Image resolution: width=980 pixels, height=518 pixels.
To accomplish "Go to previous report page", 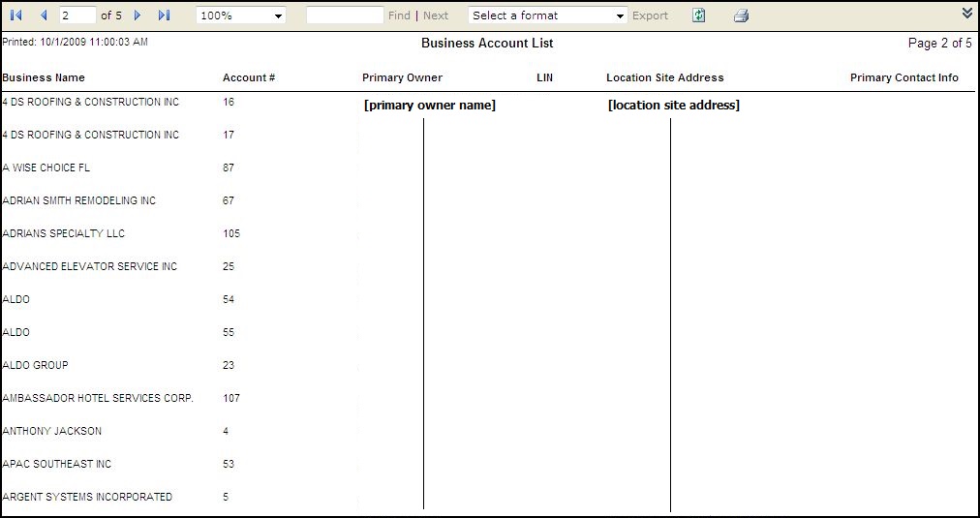I will (x=44, y=15).
